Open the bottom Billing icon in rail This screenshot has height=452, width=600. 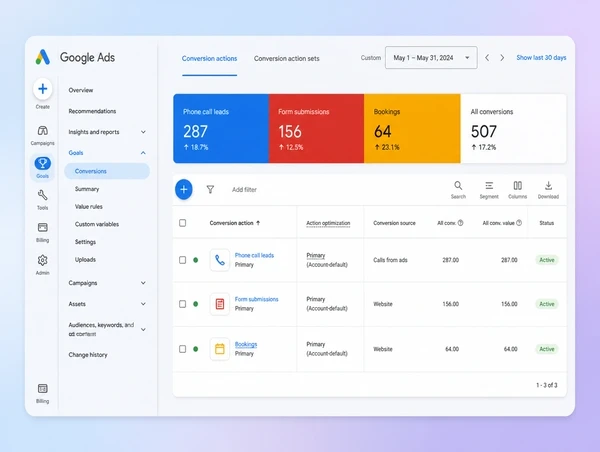(42, 388)
